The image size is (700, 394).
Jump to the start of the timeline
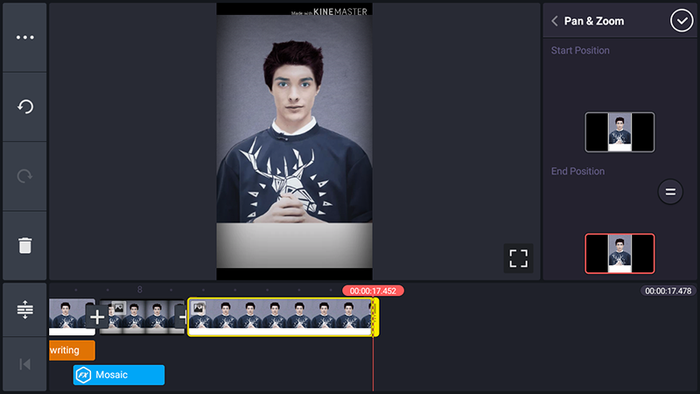tap(25, 364)
